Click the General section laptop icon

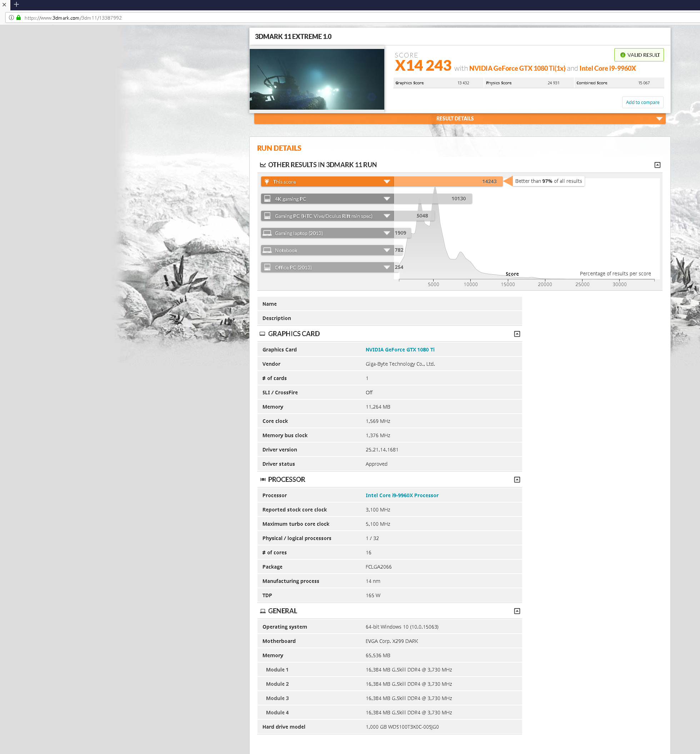pos(262,611)
